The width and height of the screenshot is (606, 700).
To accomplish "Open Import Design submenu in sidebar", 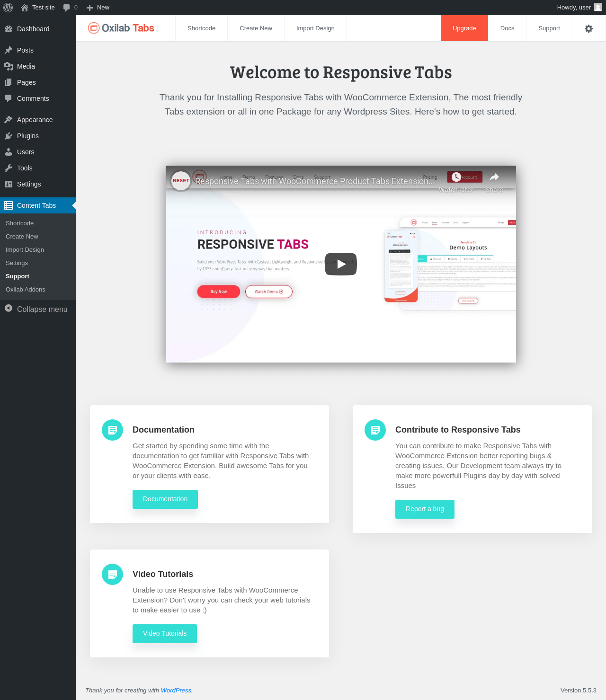I will [x=38, y=250].
